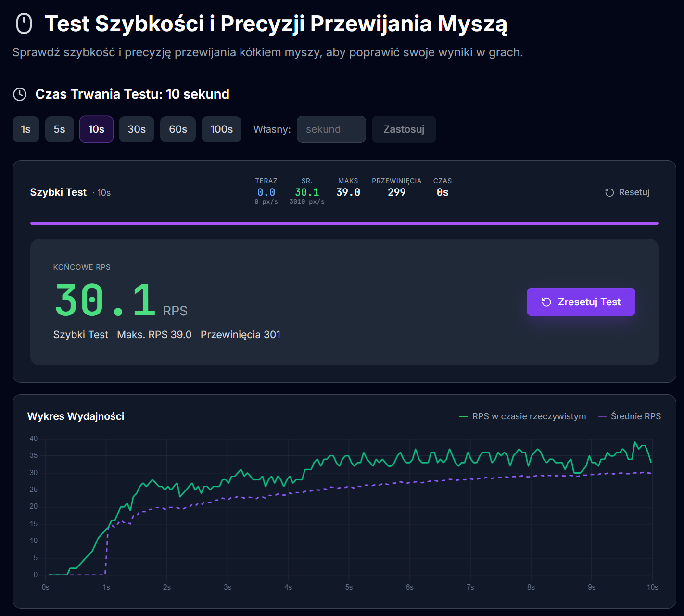Toggle the 'Średnie RPS' legend entry
Viewport: 684px width, 616px height.
tap(630, 416)
